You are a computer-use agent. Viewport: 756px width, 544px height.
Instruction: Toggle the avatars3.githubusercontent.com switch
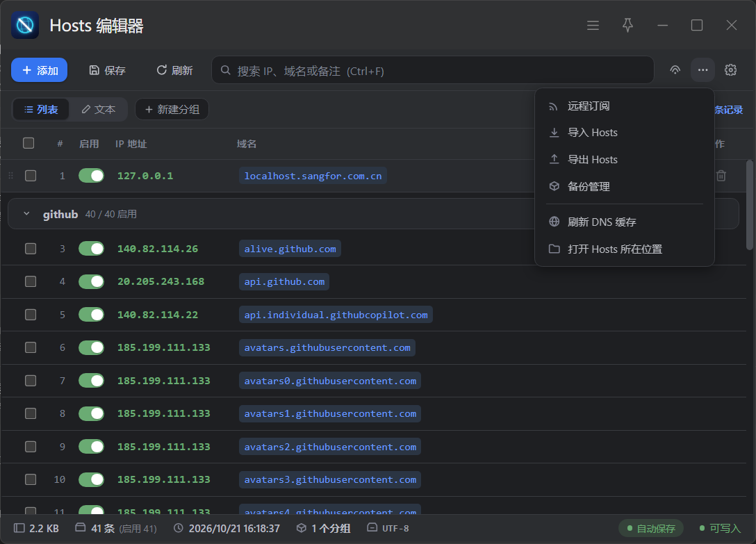coord(91,480)
